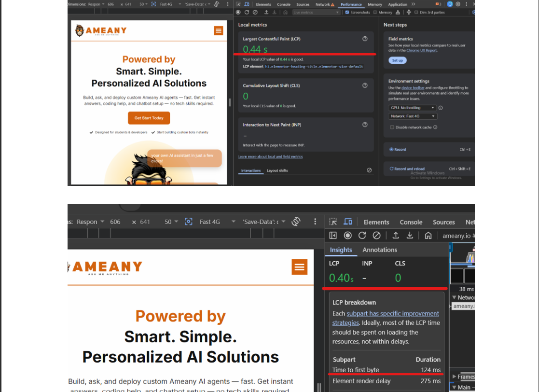
Task: Open the CPU No throttling dropdown
Action: click(x=413, y=108)
